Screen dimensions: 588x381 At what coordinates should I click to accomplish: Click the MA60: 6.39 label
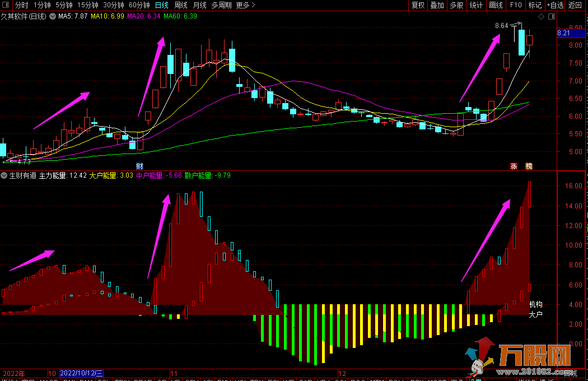[180, 16]
